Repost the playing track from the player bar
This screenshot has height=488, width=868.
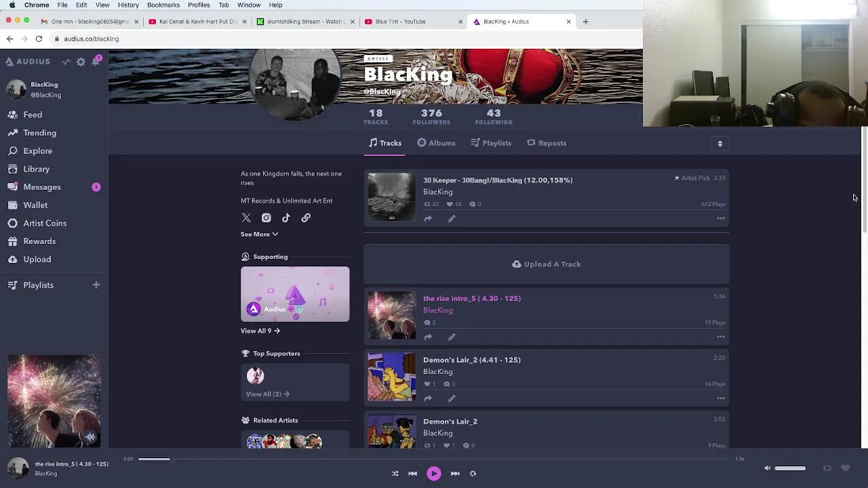tap(827, 468)
